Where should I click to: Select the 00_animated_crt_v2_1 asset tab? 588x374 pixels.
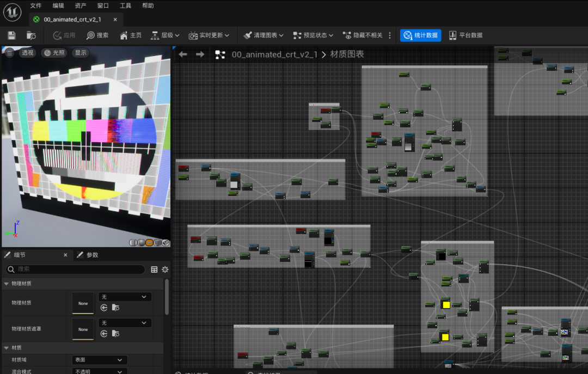tap(72, 20)
